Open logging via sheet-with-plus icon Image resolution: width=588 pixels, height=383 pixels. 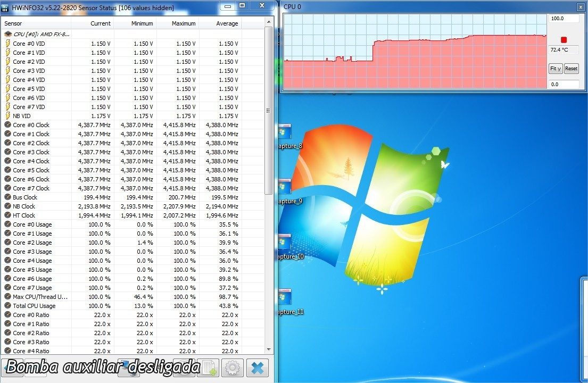tap(210, 368)
